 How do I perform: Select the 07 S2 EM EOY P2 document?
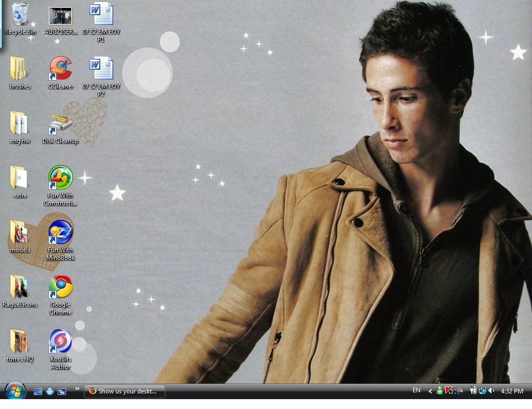101,69
